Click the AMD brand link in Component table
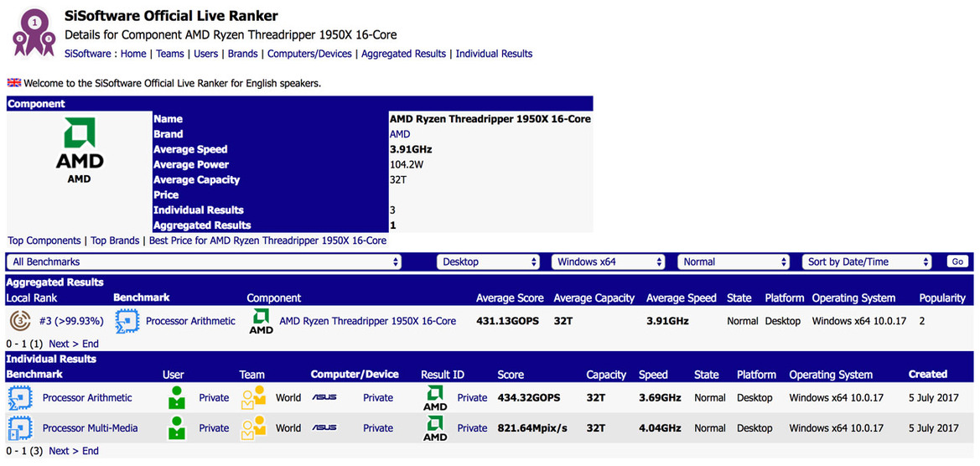980x466 pixels. click(x=400, y=134)
